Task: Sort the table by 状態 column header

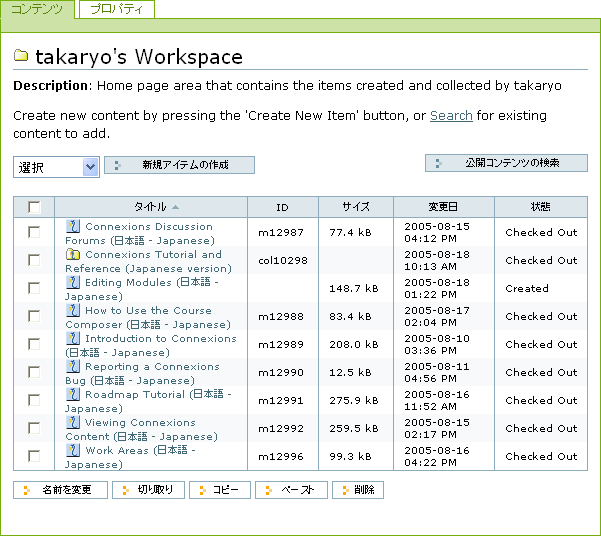Action: coord(540,207)
